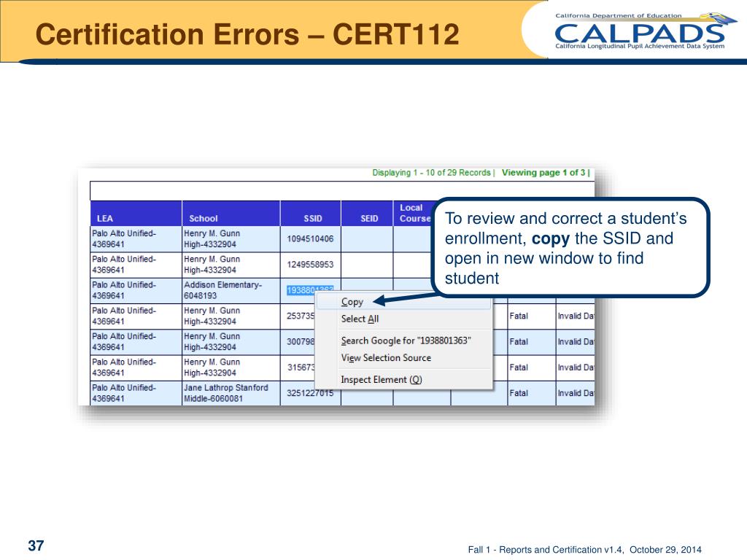Click the empty filter bar above the table
Screen dimensions: 747x560
pyautogui.click(x=343, y=190)
